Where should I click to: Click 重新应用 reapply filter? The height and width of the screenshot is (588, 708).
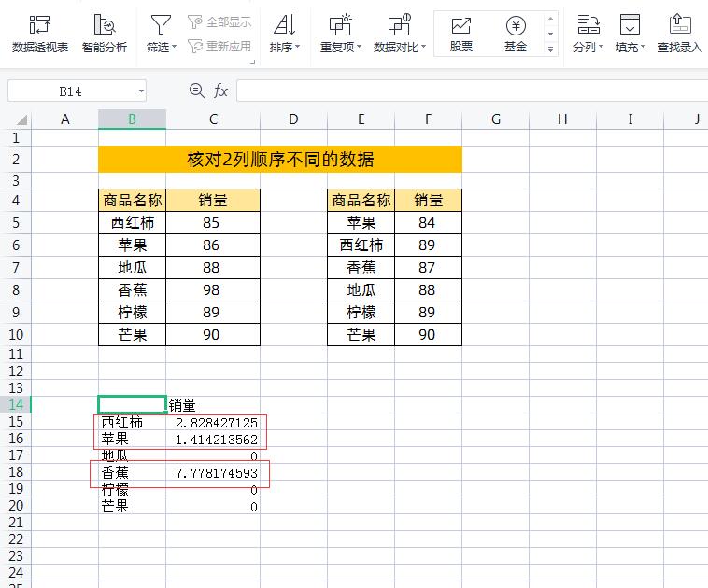coord(219,46)
